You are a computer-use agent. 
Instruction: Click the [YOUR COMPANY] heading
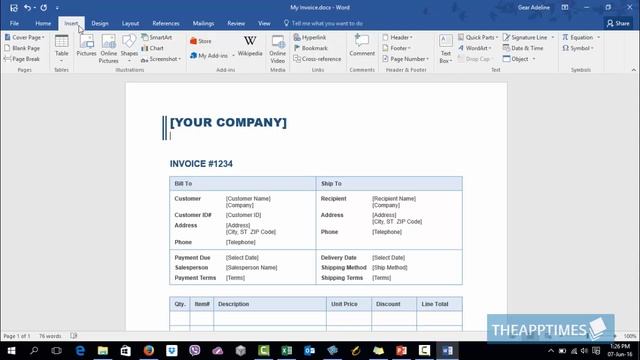click(228, 122)
